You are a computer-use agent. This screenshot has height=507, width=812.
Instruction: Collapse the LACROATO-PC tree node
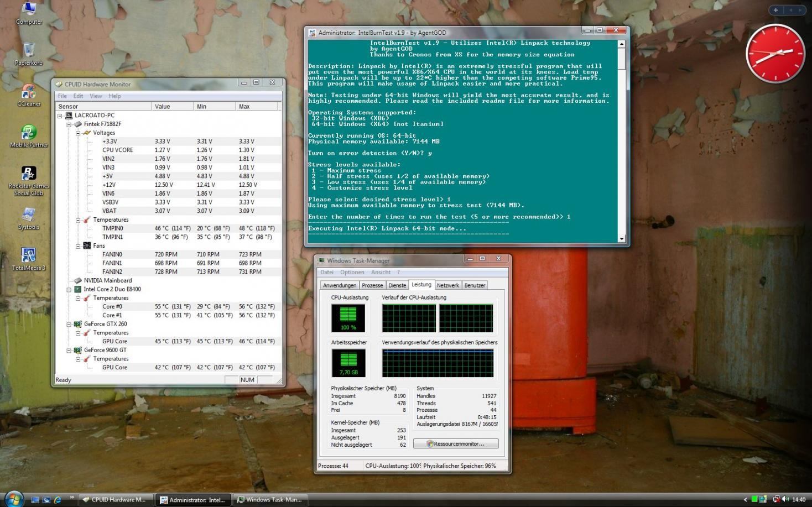point(60,116)
